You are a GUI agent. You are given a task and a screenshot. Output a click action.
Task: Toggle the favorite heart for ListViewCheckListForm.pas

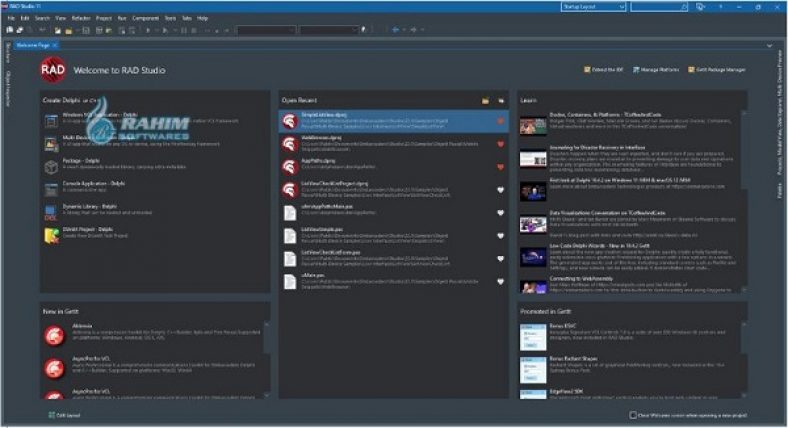[x=500, y=259]
